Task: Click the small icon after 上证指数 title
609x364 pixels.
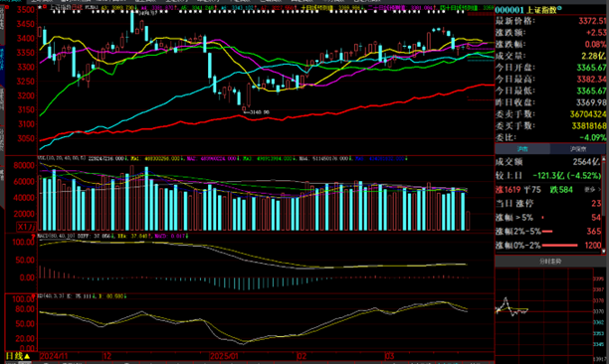Action: [559, 8]
